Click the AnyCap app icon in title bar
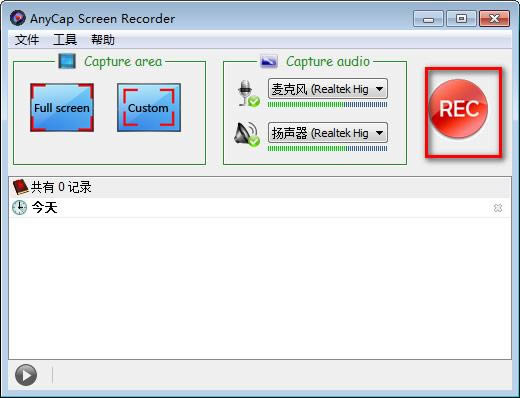The height and width of the screenshot is (398, 520). [18, 18]
